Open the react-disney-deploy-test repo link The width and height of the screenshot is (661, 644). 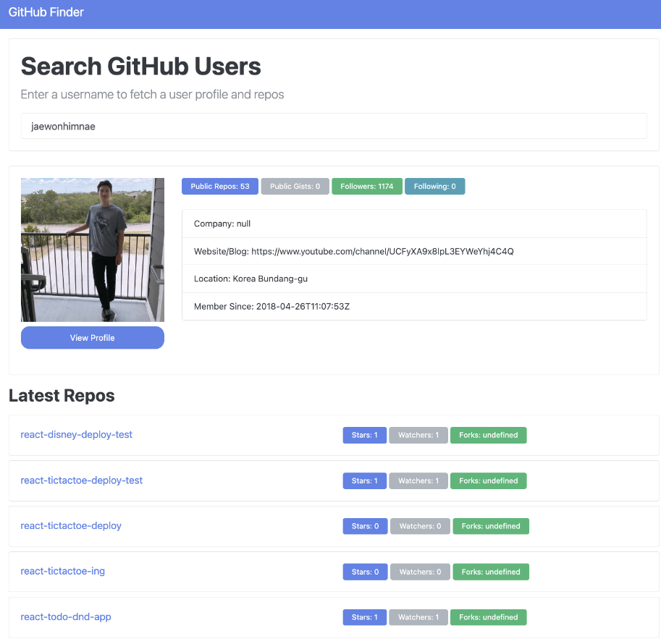(x=76, y=435)
